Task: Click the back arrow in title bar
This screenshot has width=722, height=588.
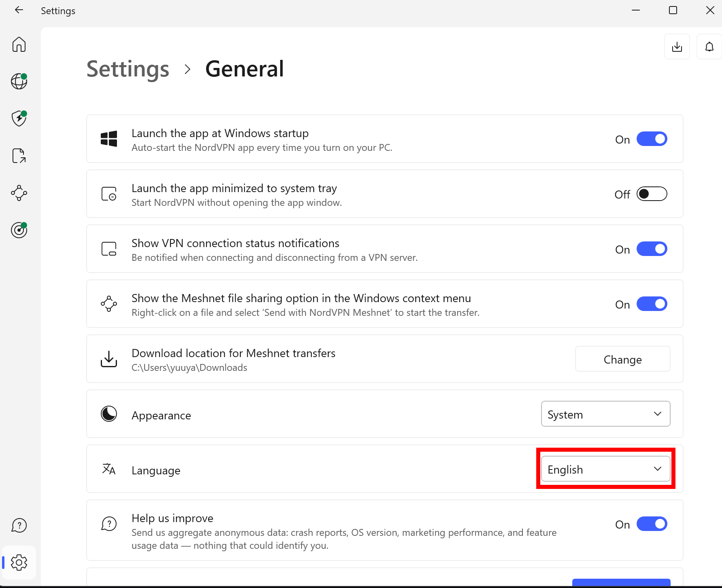Action: tap(19, 10)
